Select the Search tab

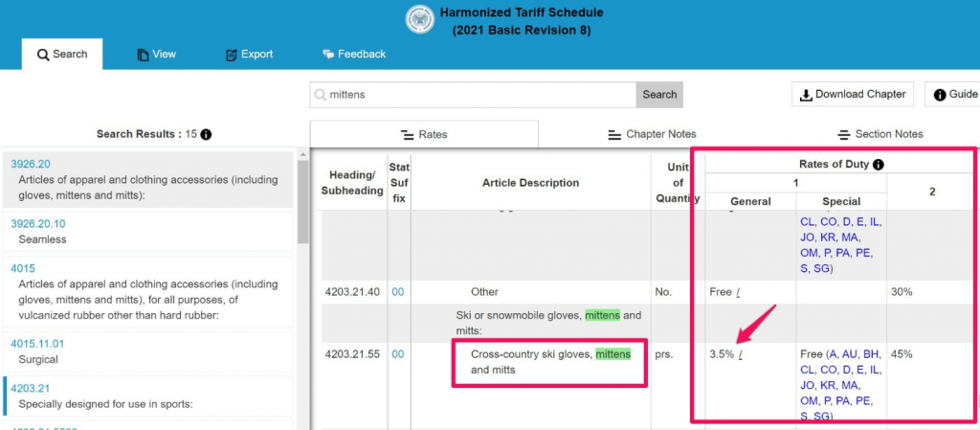tap(62, 55)
